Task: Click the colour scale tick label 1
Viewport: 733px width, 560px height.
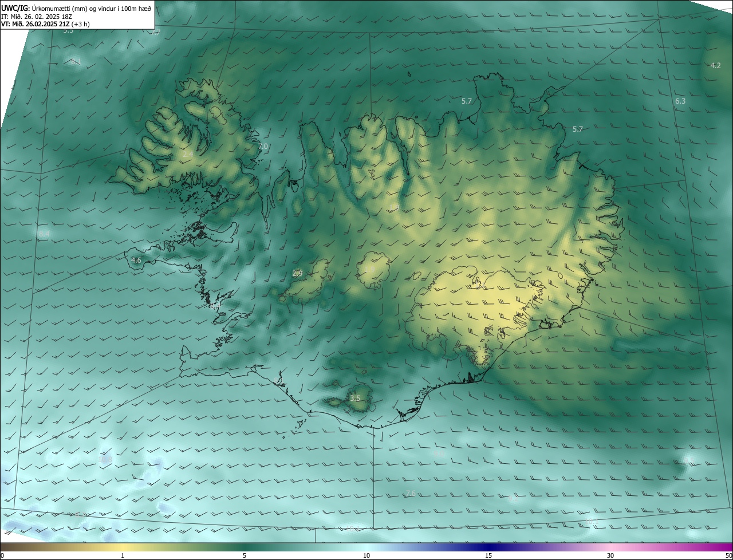Action: [123, 555]
